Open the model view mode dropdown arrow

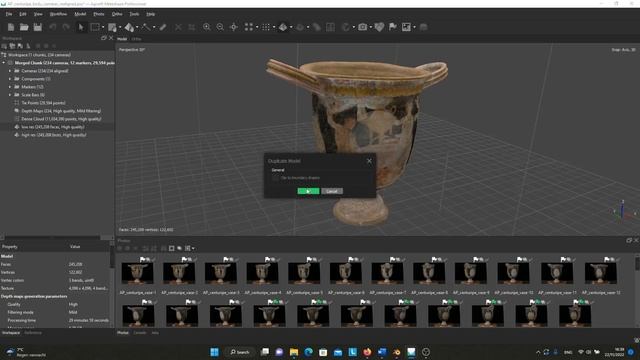pos(291,27)
